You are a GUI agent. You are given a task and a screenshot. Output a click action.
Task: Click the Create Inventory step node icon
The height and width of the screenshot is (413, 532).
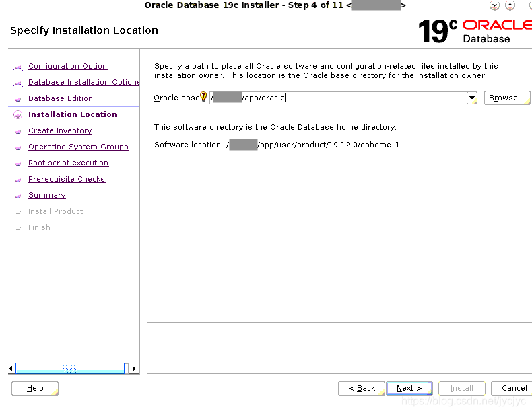tap(18, 131)
